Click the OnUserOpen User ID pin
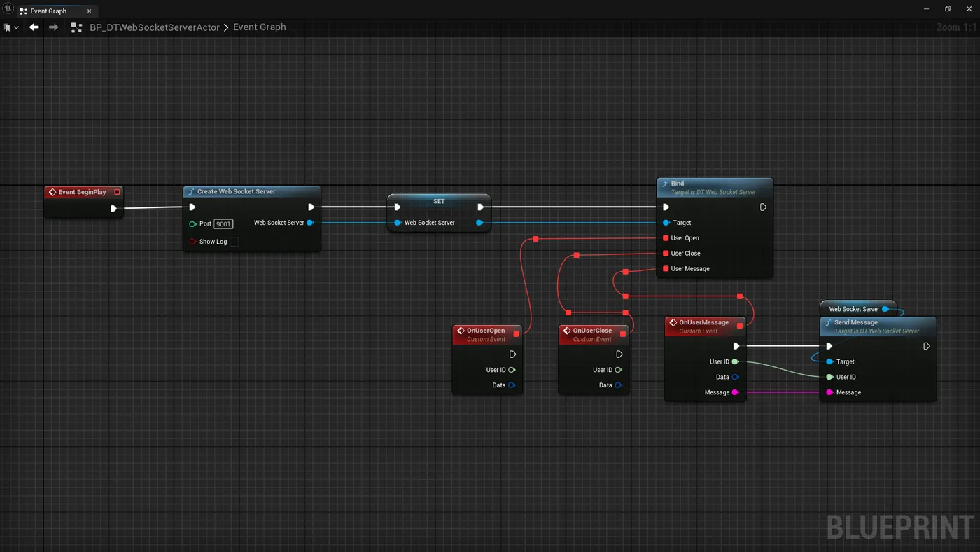Viewport: 980px width, 552px height. click(x=512, y=370)
